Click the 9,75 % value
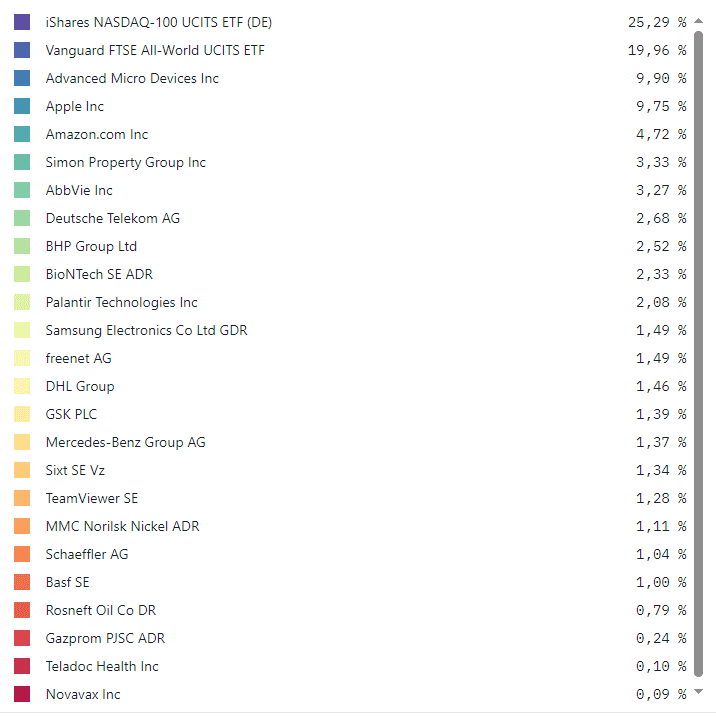 pos(661,106)
